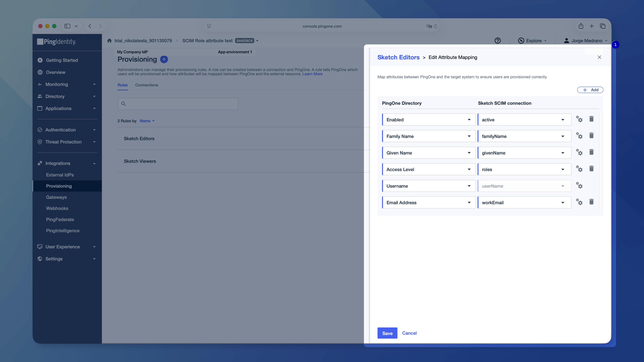Viewport: 644px width, 362px height.
Task: Open the Access Level attribute dropdown
Action: [429, 169]
